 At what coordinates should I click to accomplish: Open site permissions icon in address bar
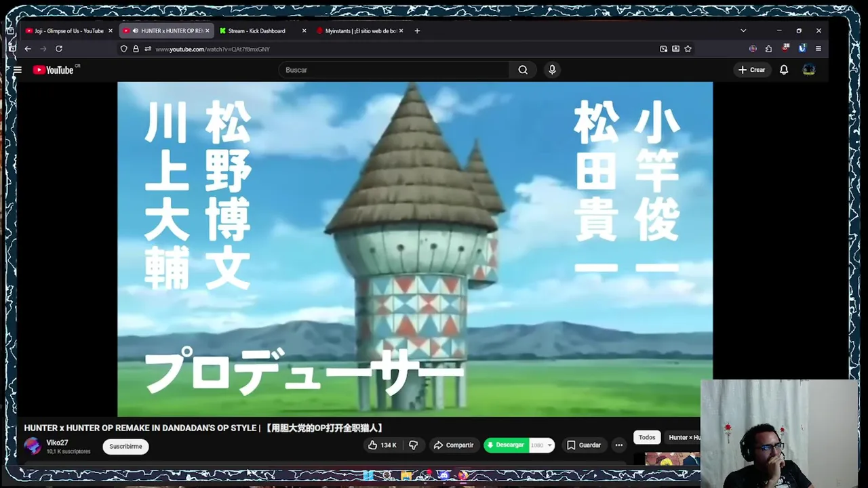click(147, 49)
